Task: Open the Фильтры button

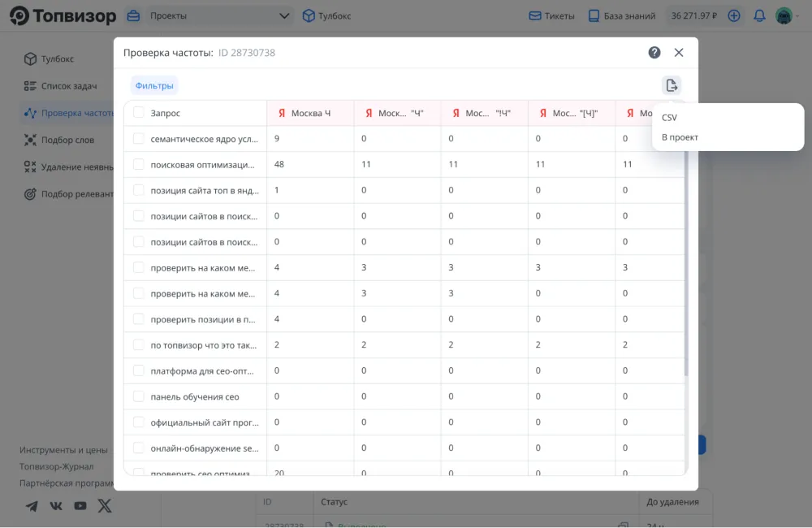Action: (154, 85)
